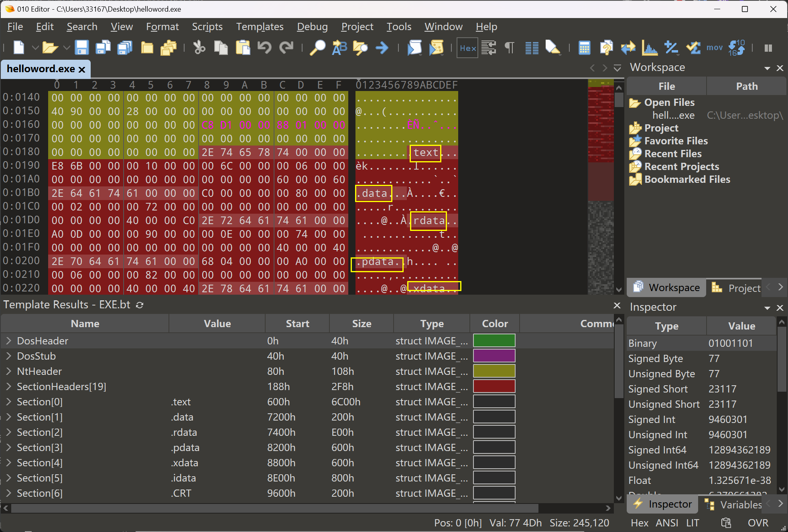Expand the DosStub row

click(8, 356)
